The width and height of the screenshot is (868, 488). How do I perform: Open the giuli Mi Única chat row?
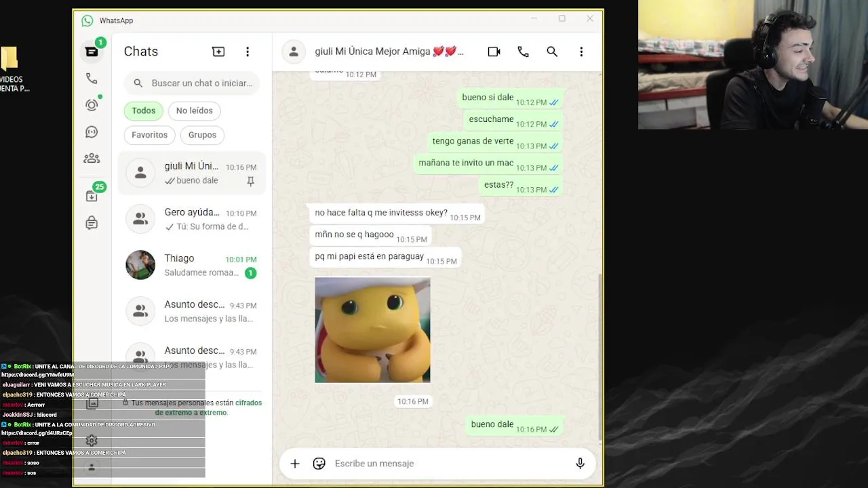coord(192,173)
